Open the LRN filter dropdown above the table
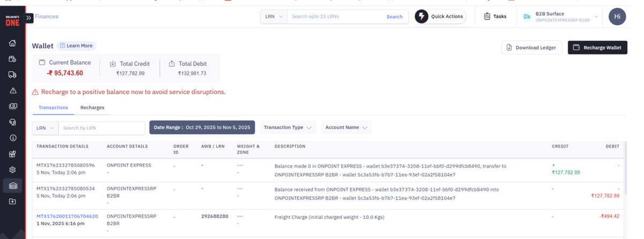Screen dimensions: 644x239 point(46,128)
